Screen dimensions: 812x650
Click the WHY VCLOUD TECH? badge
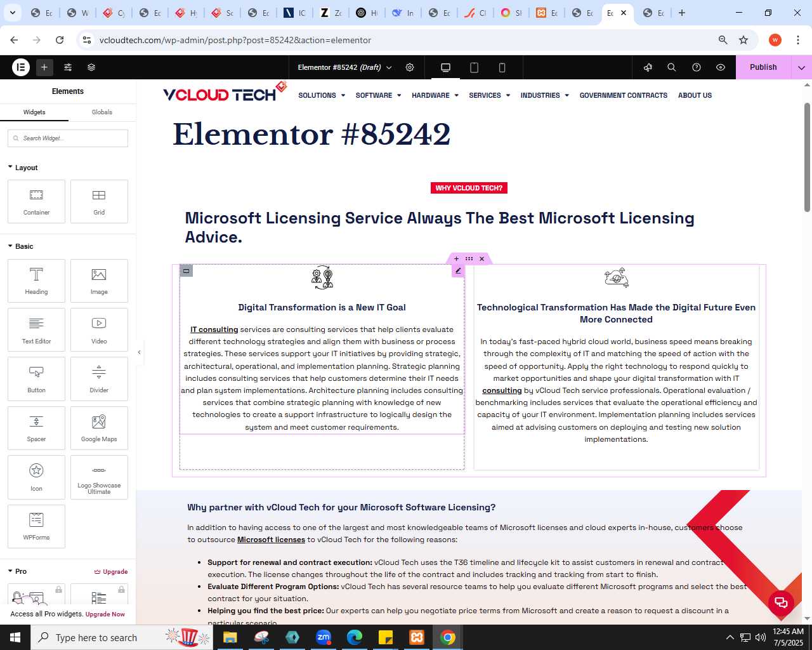pyautogui.click(x=469, y=188)
